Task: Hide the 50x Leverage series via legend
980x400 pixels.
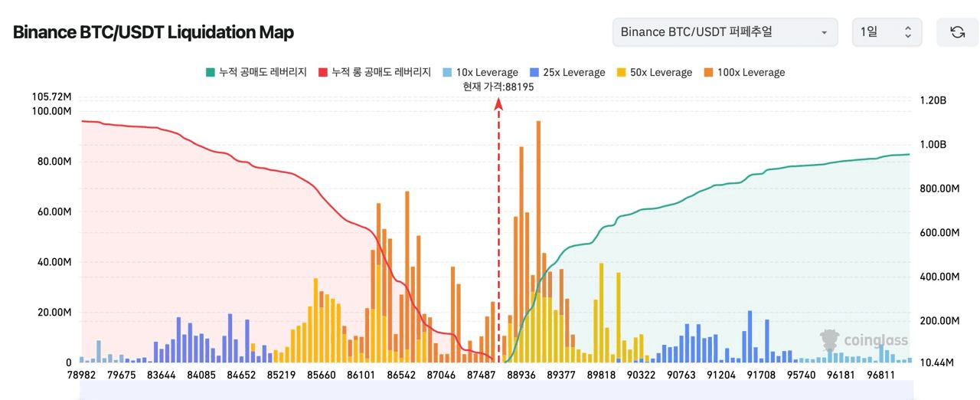Action: tap(653, 72)
